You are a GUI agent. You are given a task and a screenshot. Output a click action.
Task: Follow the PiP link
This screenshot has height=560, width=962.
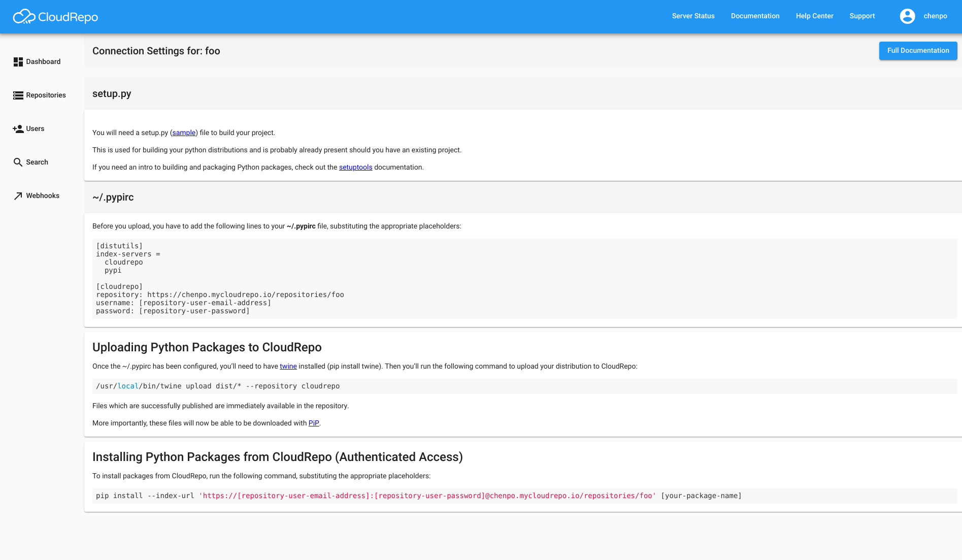314,423
